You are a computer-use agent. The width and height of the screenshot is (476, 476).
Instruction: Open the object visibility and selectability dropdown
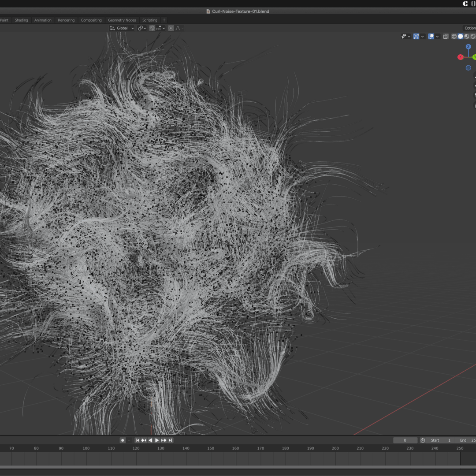[405, 37]
